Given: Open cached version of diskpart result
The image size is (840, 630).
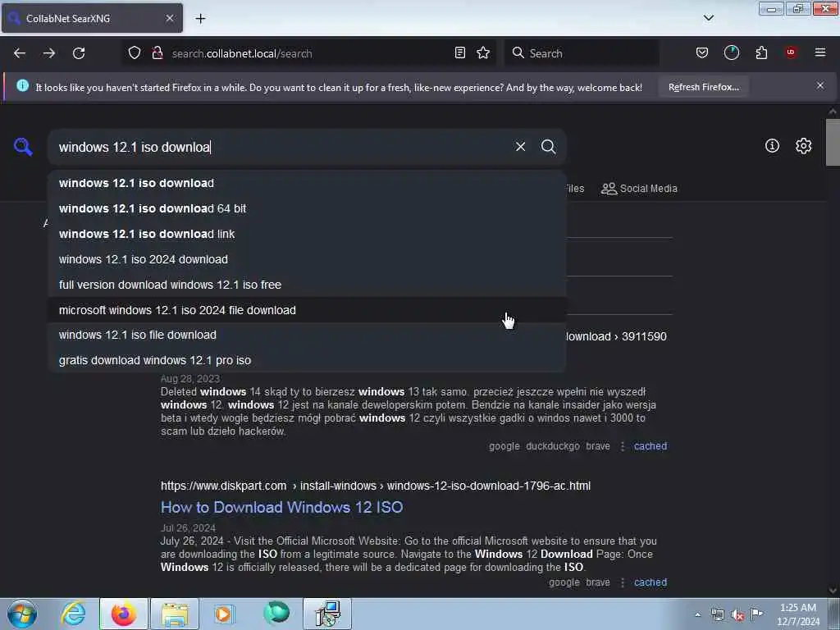Looking at the screenshot, I should click(651, 582).
